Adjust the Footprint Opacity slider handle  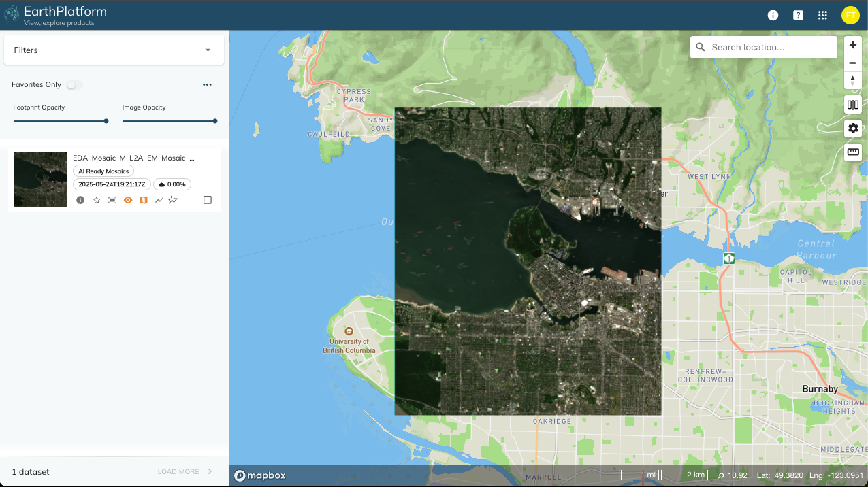click(x=106, y=121)
